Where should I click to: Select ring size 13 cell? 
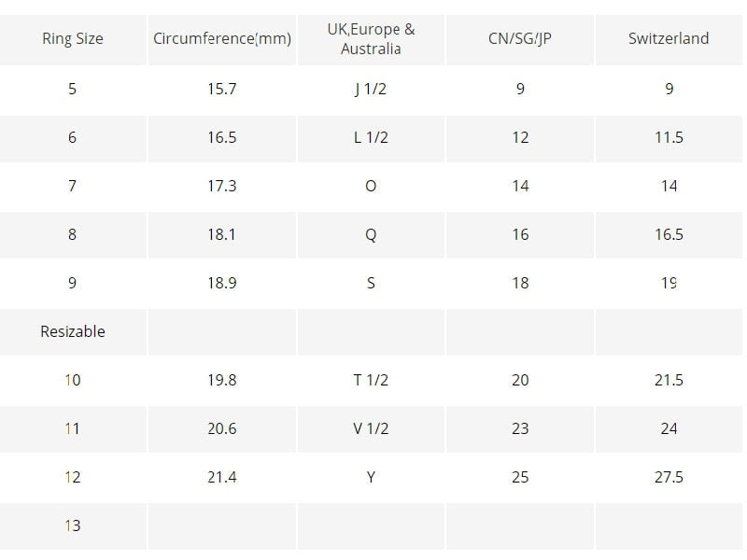pyautogui.click(x=73, y=525)
